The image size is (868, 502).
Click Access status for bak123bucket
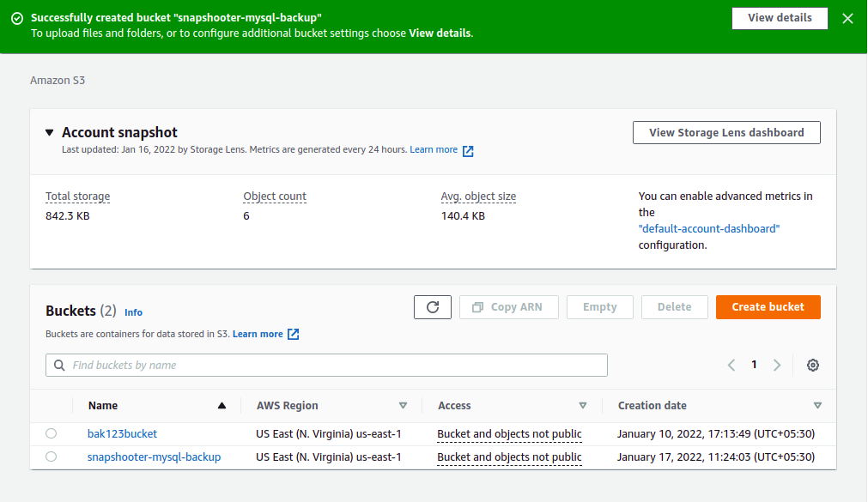click(509, 434)
